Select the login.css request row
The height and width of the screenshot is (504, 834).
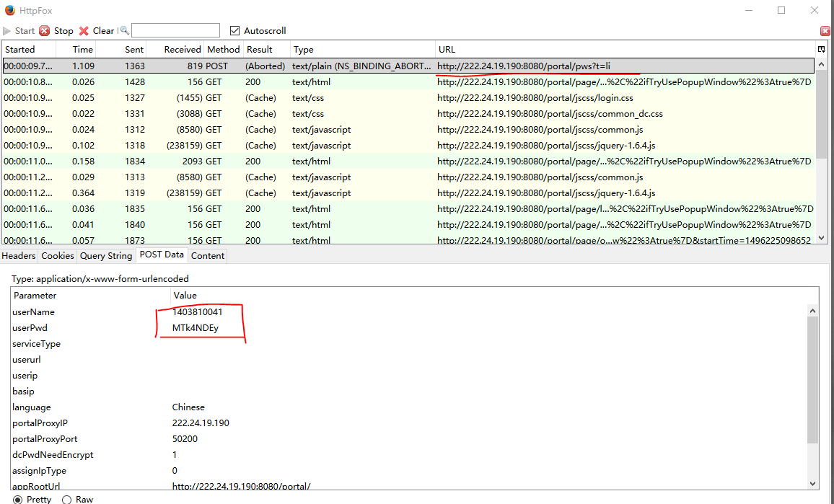tap(408, 98)
